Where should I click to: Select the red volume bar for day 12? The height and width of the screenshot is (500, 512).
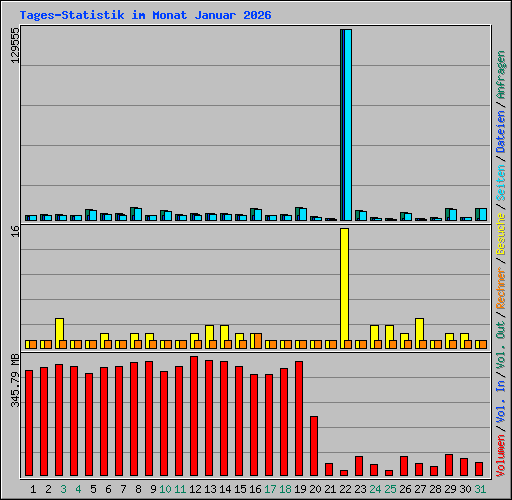pyautogui.click(x=194, y=416)
